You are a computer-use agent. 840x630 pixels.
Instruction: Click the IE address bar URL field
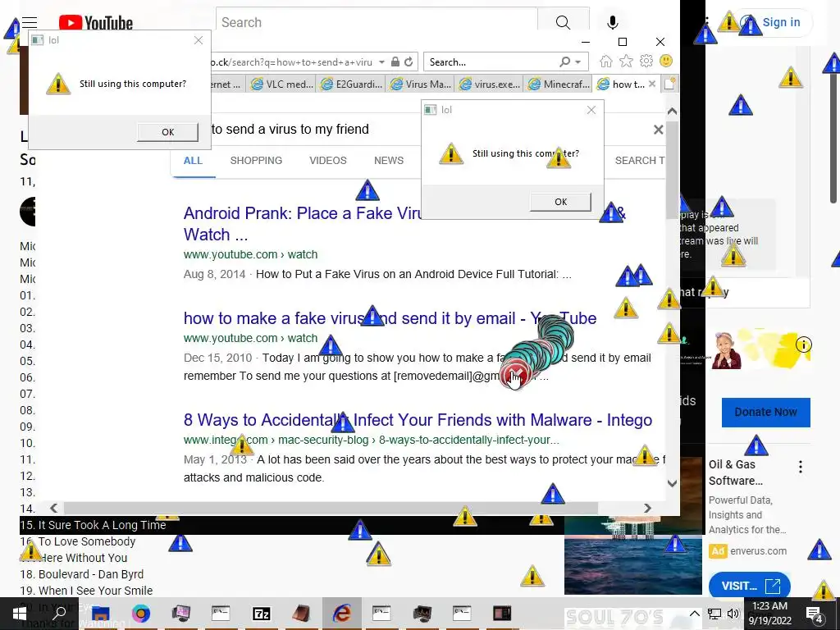(293, 62)
